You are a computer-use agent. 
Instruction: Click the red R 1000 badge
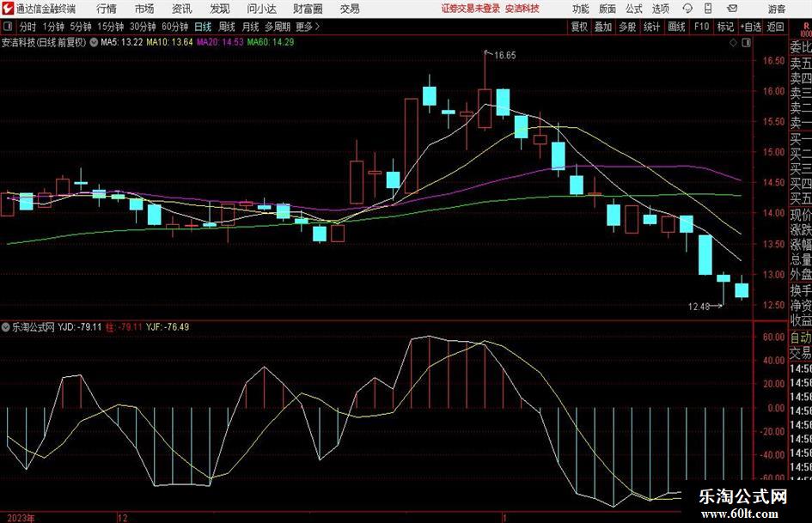[806, 29]
